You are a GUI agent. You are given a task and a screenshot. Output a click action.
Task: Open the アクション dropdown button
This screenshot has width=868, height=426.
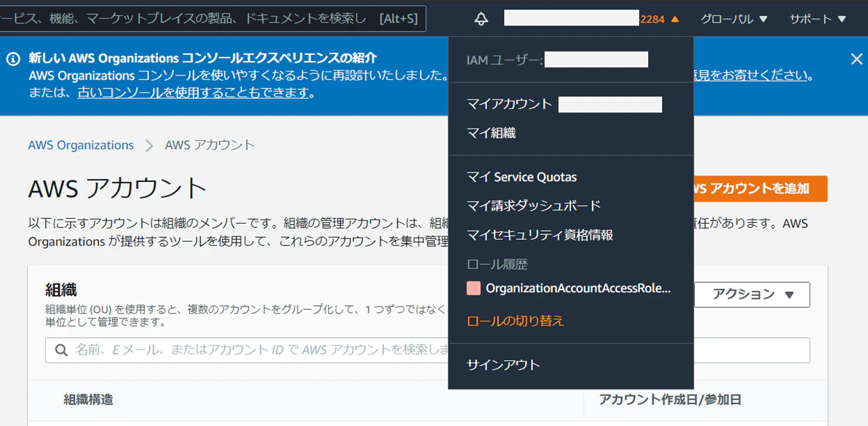[752, 295]
